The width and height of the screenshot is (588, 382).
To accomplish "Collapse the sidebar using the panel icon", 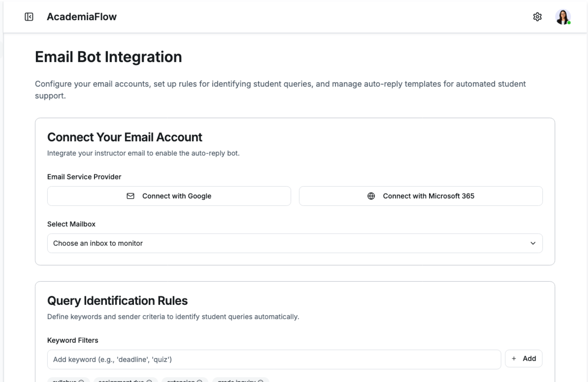I will (29, 17).
